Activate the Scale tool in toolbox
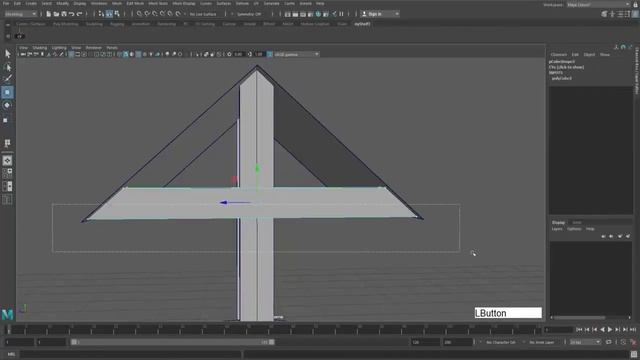The image size is (640, 360). tap(6, 120)
